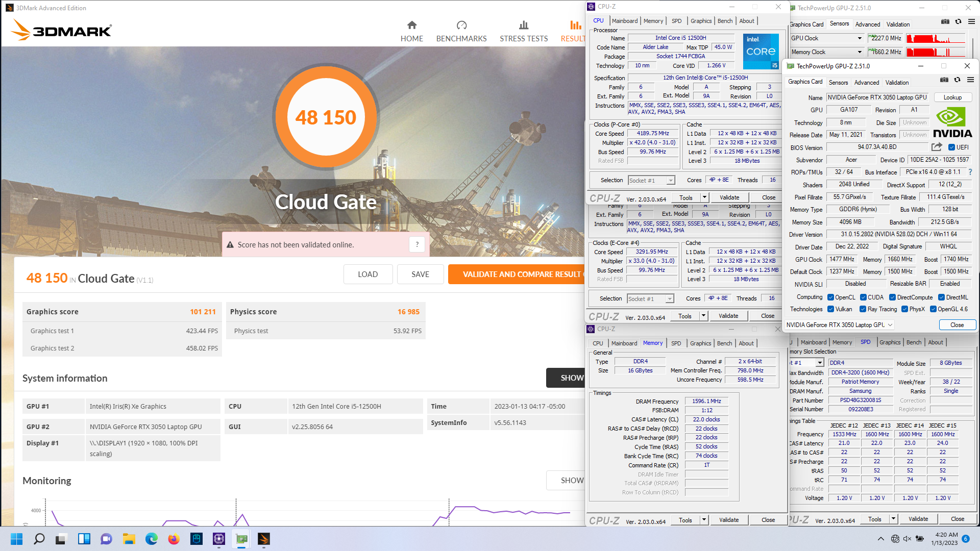Open the hamburger menu in front GPU-Z window
This screenshot has width=980, height=551.
click(x=970, y=80)
